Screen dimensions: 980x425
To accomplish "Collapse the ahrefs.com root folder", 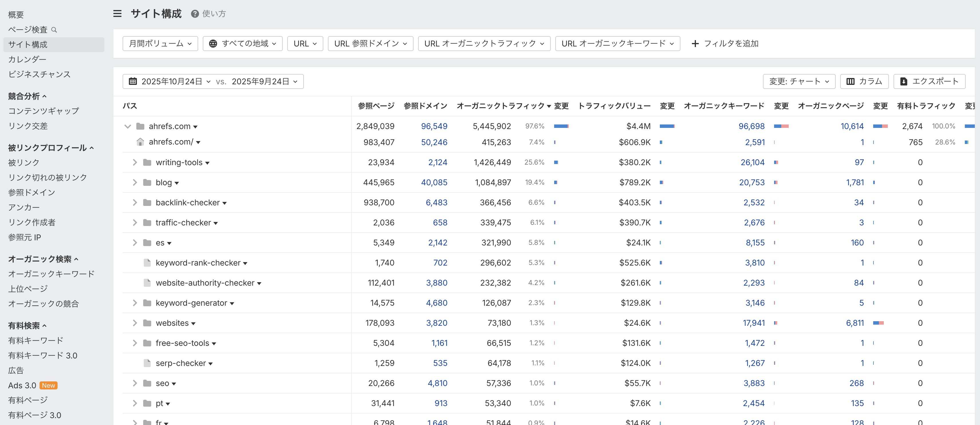I will (127, 126).
